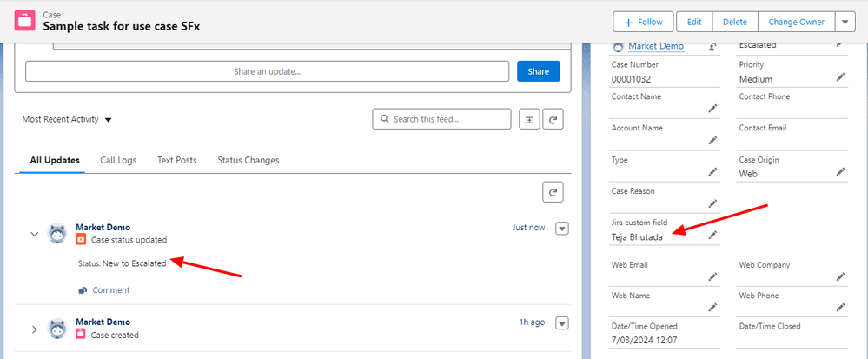Click the blue Share button
This screenshot has width=868, height=359.
point(538,71)
